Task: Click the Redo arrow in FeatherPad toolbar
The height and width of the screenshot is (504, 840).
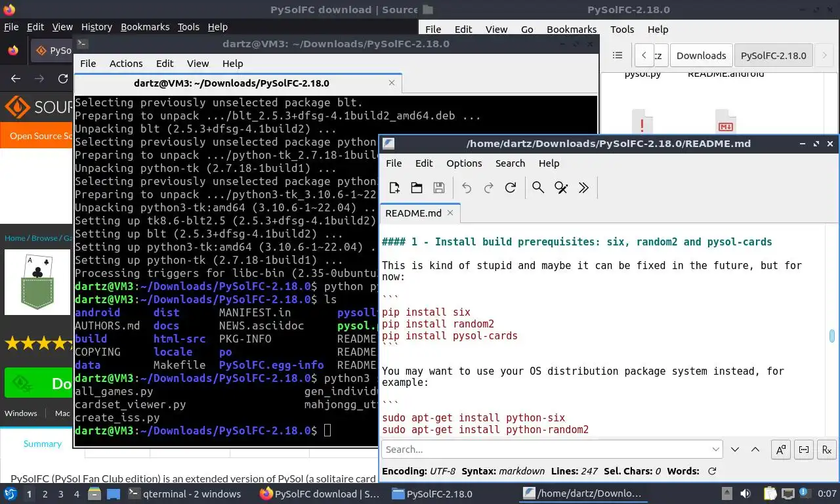Action: (488, 188)
